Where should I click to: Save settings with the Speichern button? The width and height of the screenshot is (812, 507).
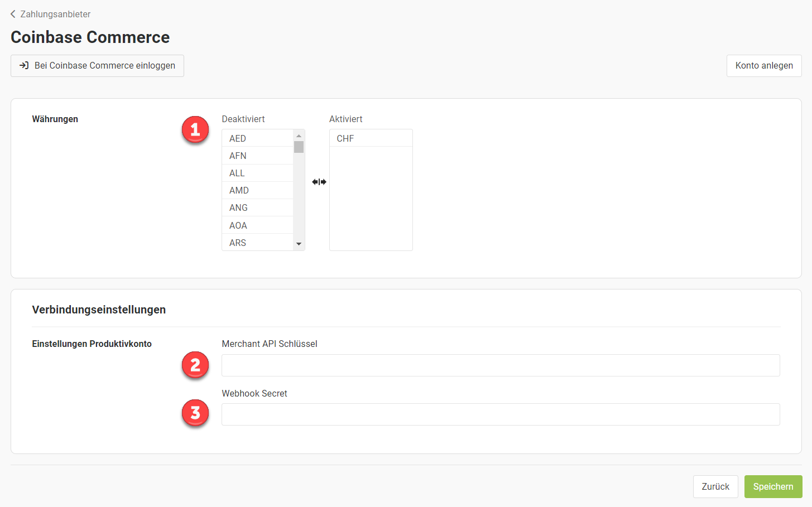(x=773, y=486)
